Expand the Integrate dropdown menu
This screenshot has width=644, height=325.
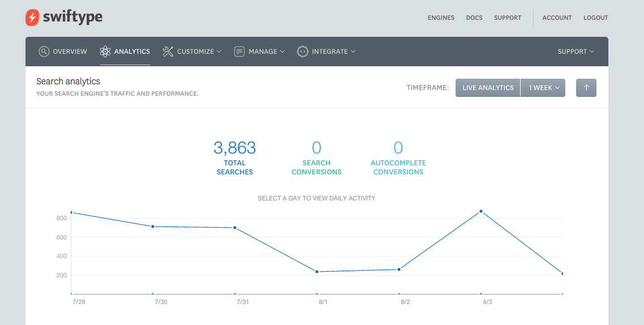click(326, 52)
